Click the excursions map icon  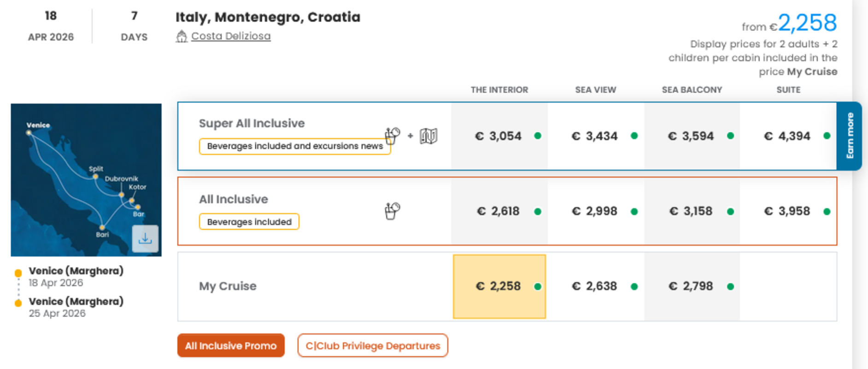[x=428, y=136]
